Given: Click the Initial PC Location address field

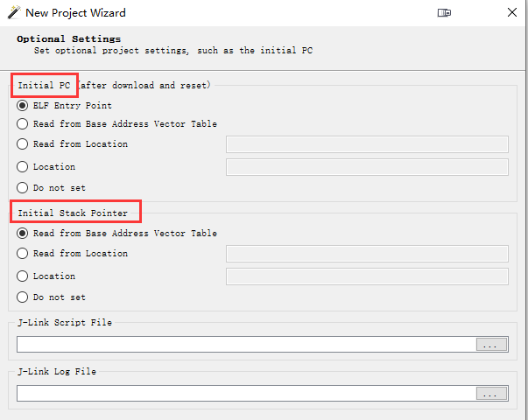Looking at the screenshot, I should 367,167.
